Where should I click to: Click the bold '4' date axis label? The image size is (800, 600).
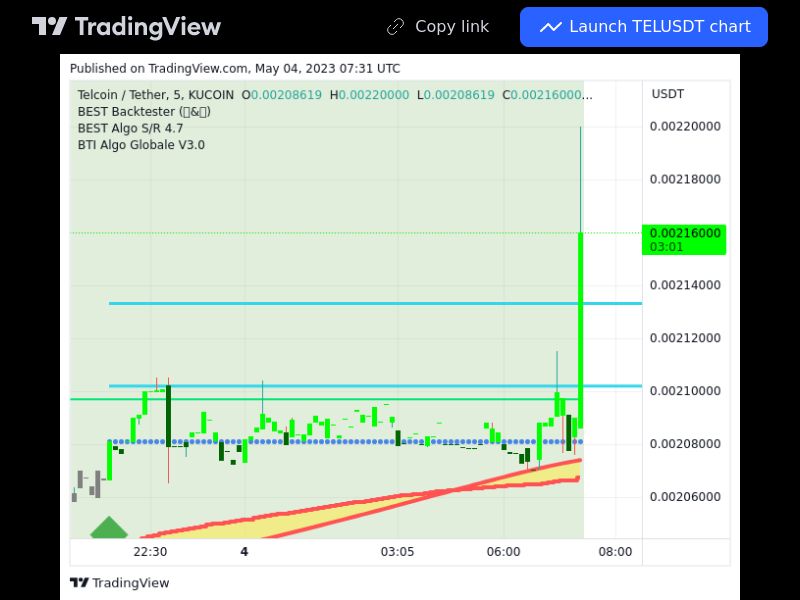244,552
